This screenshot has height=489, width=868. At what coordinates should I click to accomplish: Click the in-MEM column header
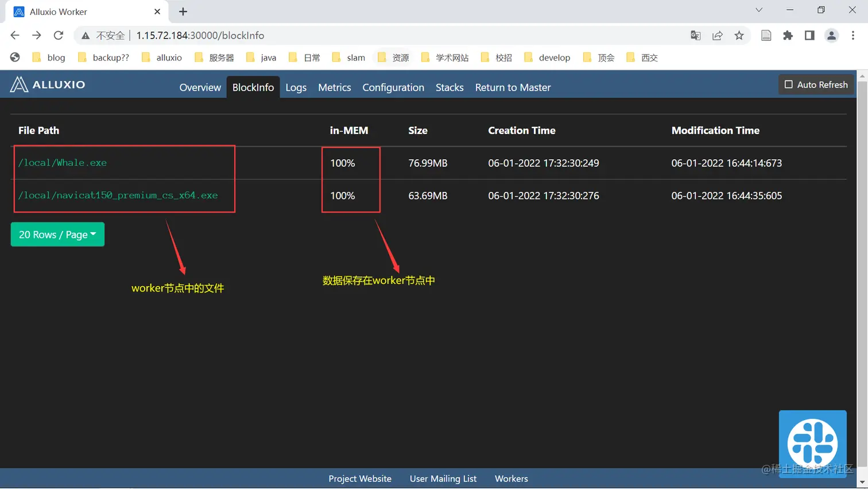pyautogui.click(x=349, y=130)
